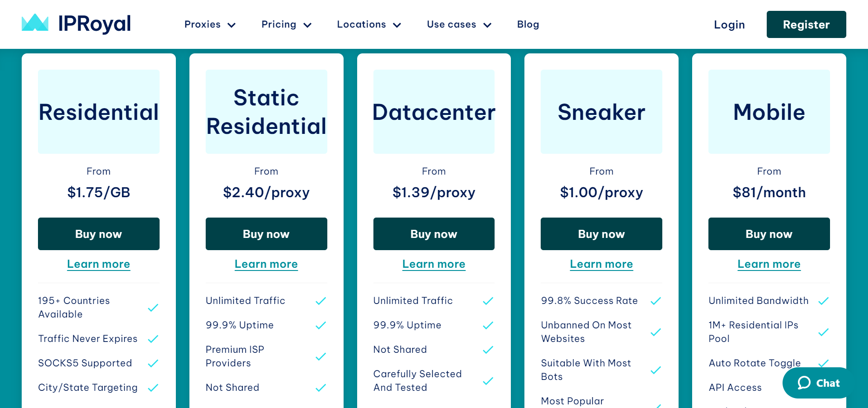Viewport: 868px width, 408px height.
Task: Click Buy now under Mobile plan
Action: 769,234
